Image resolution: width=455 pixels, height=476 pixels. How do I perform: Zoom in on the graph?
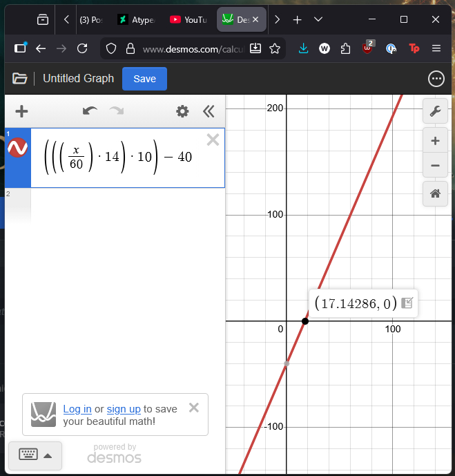435,142
